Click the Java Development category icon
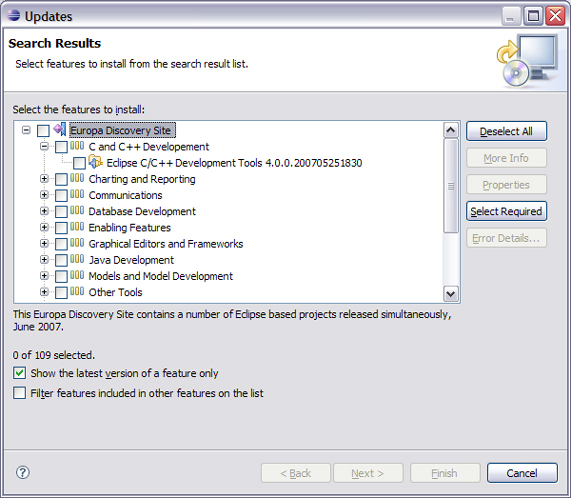 coord(77,259)
